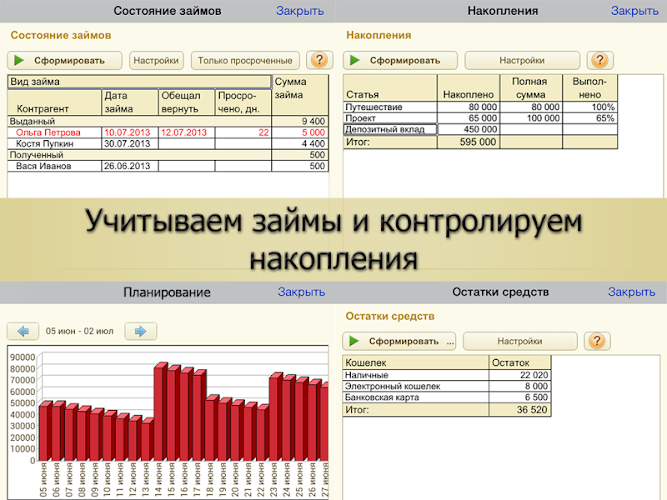Click the help icon in Накопления panel
The image size is (667, 500).
tap(601, 60)
